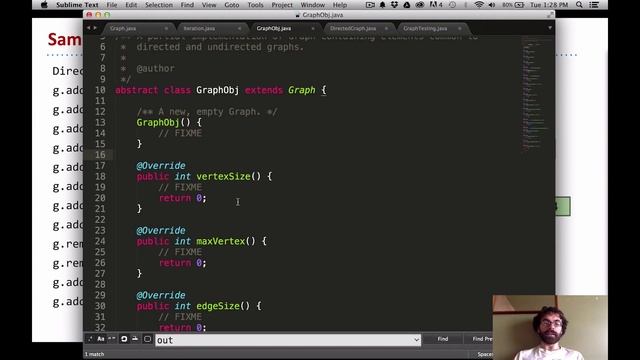Click the '1 match' status bar text
This screenshot has height=360, width=640.
[94, 354]
